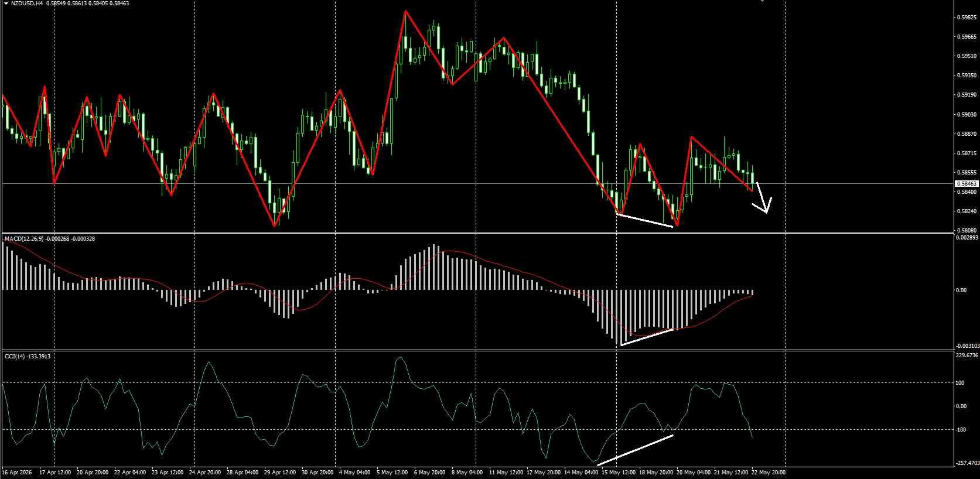The width and height of the screenshot is (980, 479).
Task: Click the 6 May 20:00 time label
Action: click(x=430, y=472)
